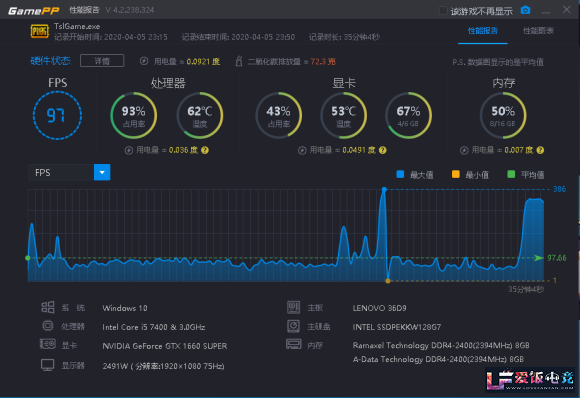
Task: Click the Intel Core i5 7400 text
Action: (154, 327)
